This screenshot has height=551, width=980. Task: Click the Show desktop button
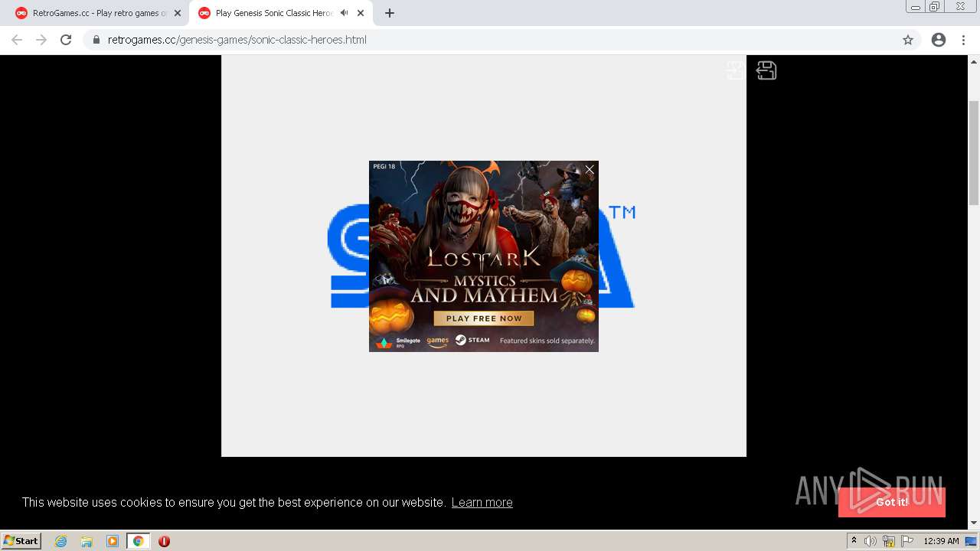[972, 541]
